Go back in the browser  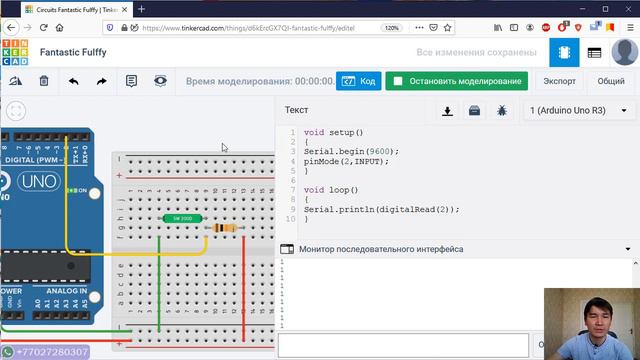11,28
